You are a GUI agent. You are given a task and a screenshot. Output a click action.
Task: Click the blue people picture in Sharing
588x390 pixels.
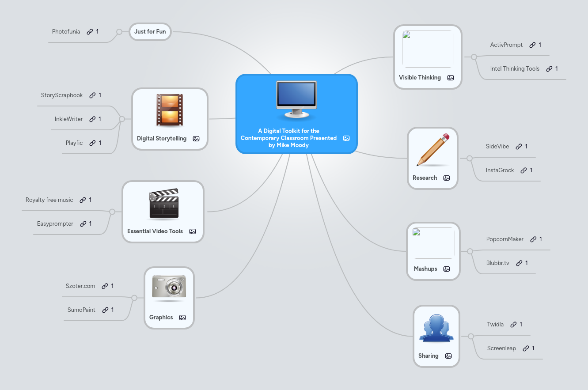tap(436, 328)
